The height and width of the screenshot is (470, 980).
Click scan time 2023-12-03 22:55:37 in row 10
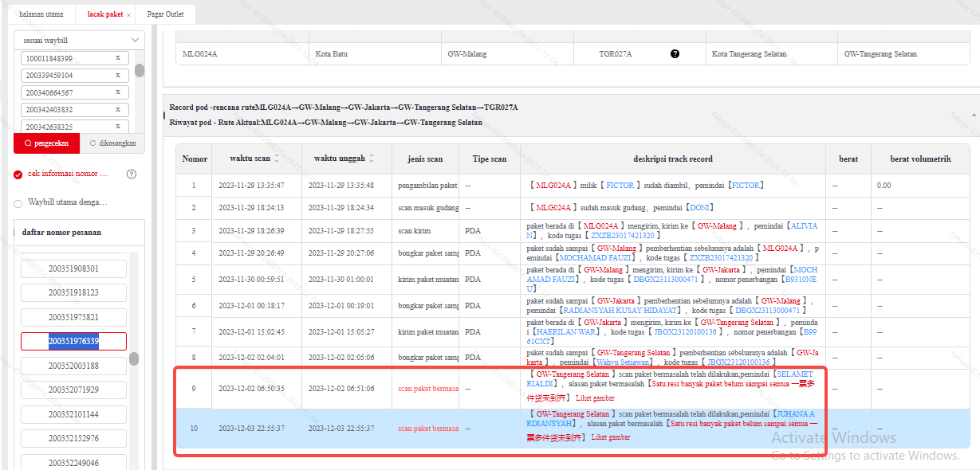(251, 428)
